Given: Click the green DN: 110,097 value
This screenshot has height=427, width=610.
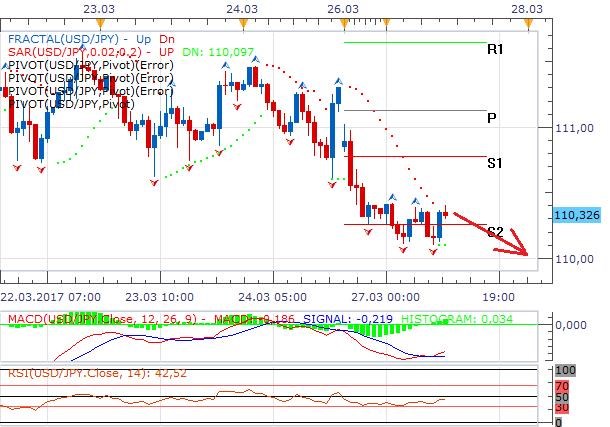Looking at the screenshot, I should (218, 52).
